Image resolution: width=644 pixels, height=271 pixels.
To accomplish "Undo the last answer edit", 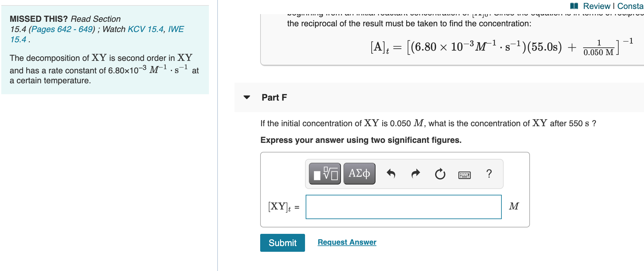I will [392, 174].
